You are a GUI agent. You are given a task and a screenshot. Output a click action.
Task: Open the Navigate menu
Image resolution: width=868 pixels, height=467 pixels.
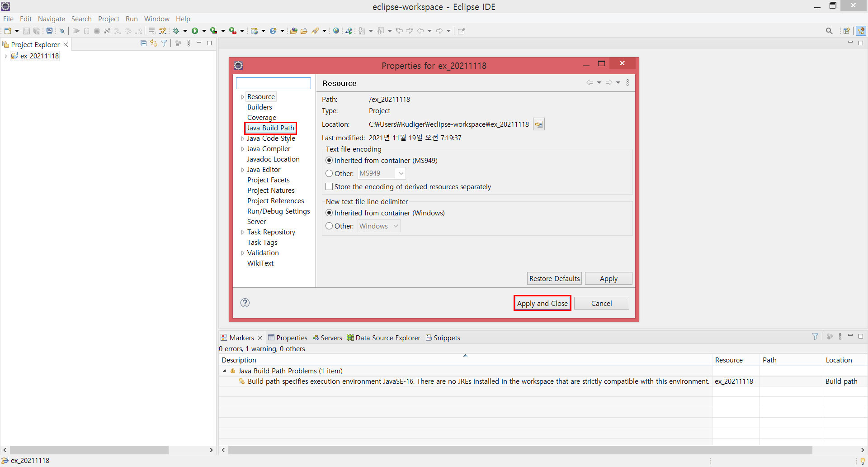(x=52, y=19)
